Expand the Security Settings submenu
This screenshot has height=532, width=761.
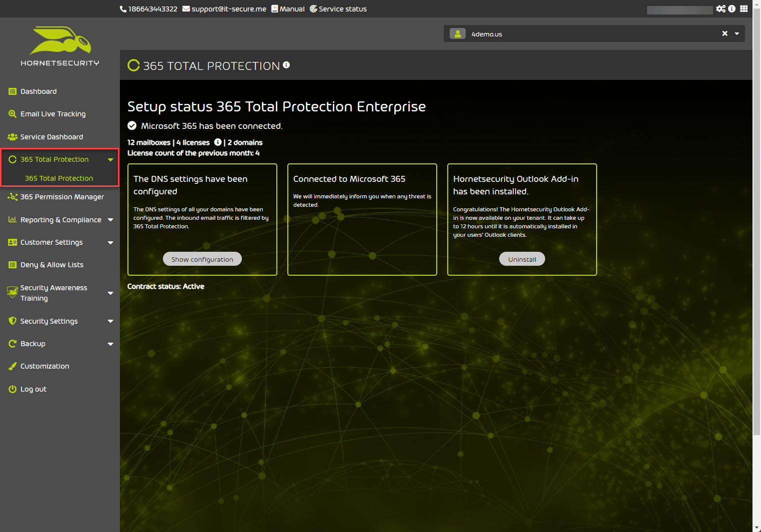click(x=110, y=321)
